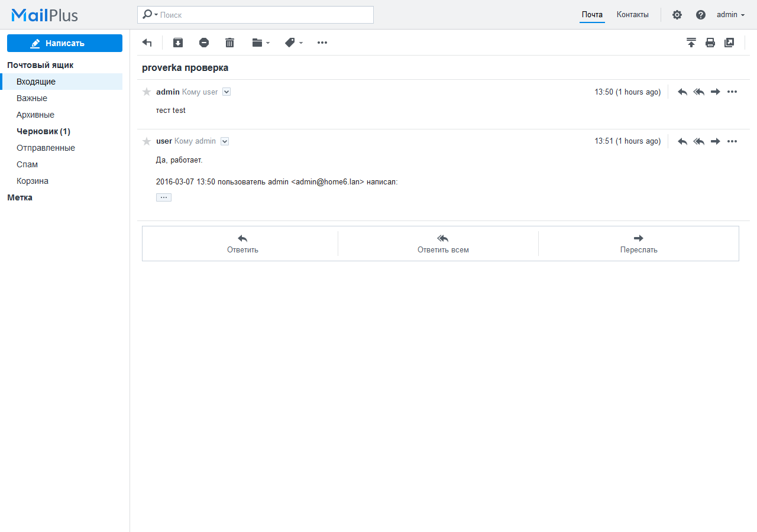Screen dimensions: 757x532
Task: Click the Переслать button
Action: 639,244
